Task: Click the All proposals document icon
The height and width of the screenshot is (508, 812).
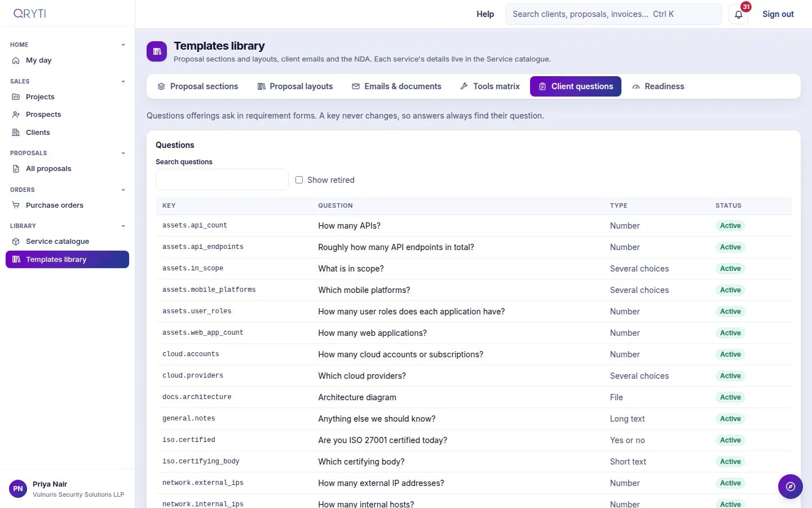Action: (16, 169)
